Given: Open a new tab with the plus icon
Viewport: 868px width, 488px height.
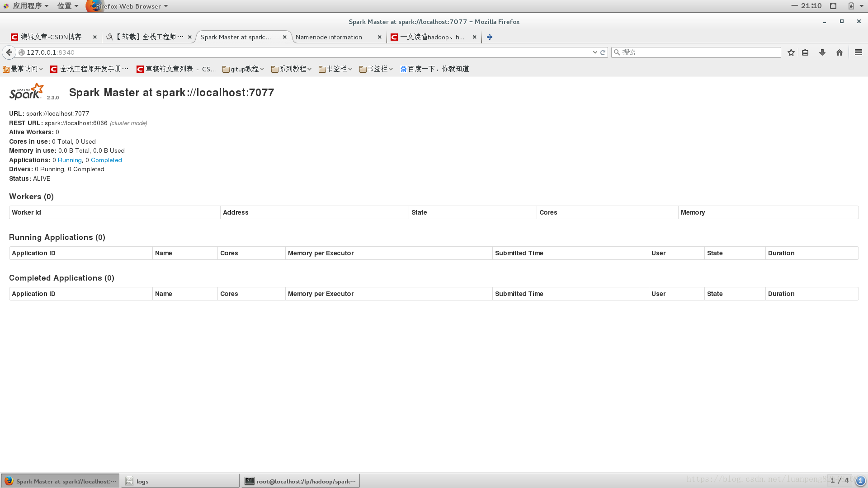Looking at the screenshot, I should pyautogui.click(x=490, y=37).
